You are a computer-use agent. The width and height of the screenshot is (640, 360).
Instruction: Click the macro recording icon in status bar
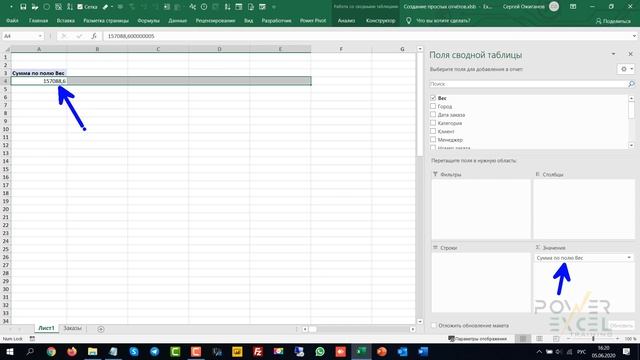(x=32, y=339)
